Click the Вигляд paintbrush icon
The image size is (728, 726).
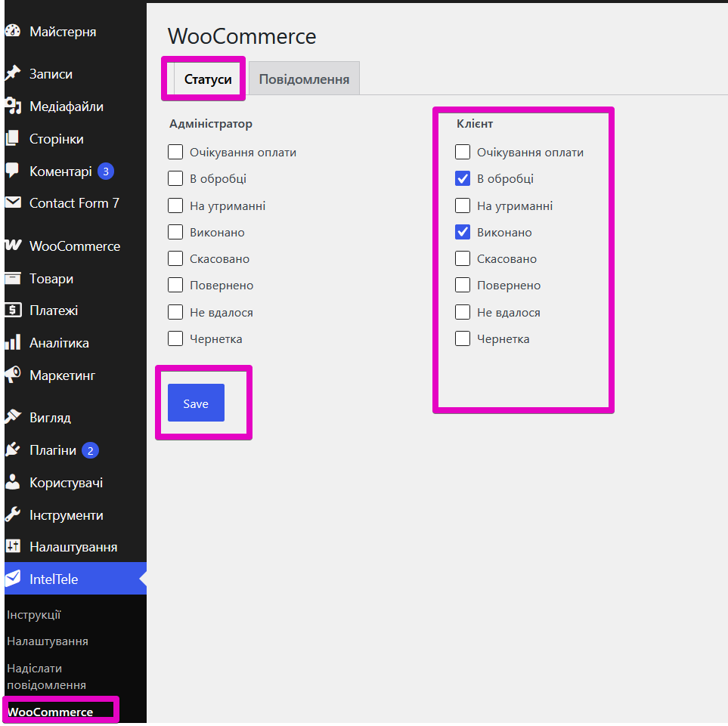coord(13,417)
